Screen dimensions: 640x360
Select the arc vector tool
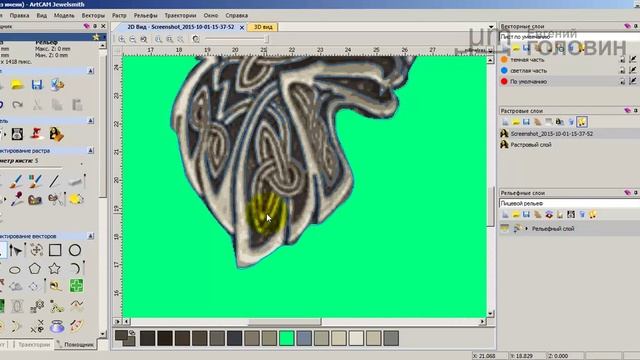(75, 269)
